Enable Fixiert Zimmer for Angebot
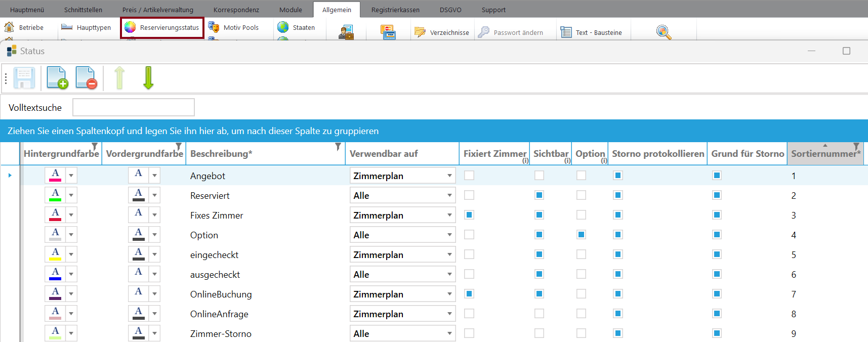The width and height of the screenshot is (868, 342). (469, 176)
